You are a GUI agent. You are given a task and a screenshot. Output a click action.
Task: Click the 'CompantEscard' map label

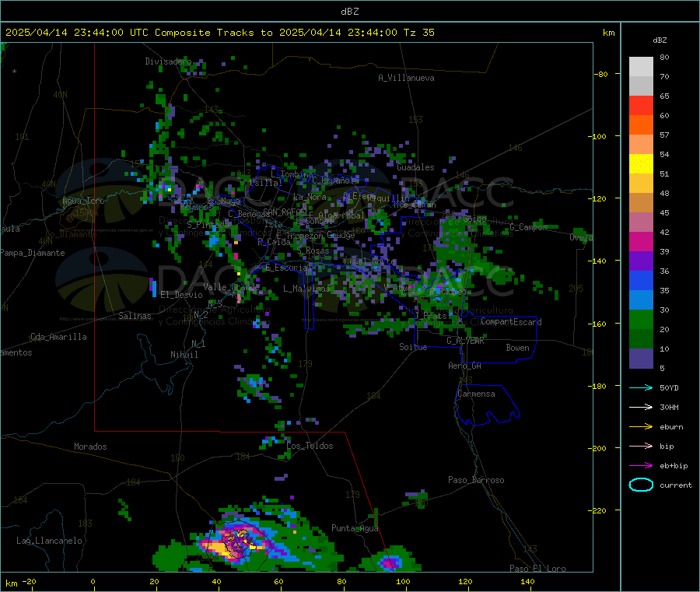point(511,322)
